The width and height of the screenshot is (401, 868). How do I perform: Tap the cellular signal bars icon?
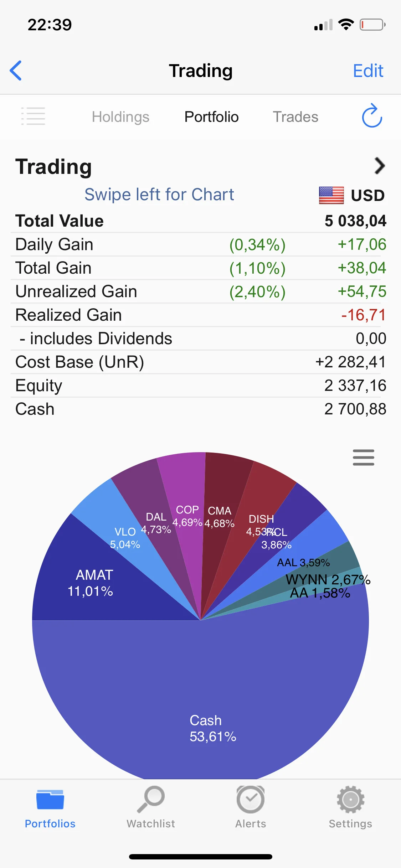pyautogui.click(x=323, y=25)
